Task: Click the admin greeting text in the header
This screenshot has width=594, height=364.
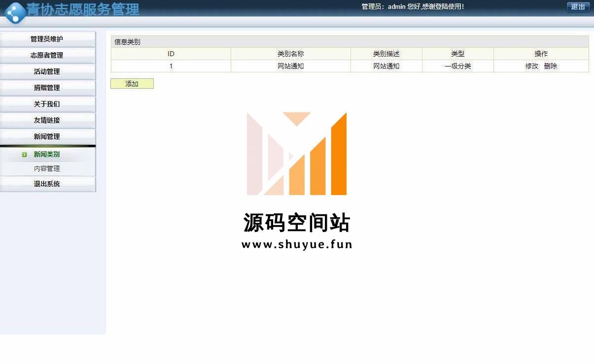Action: click(x=413, y=7)
